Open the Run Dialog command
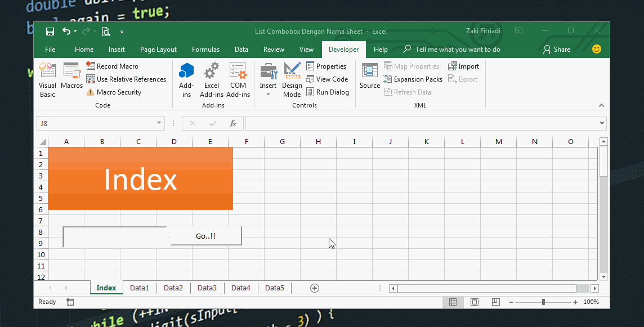This screenshot has width=644, height=327. point(328,92)
